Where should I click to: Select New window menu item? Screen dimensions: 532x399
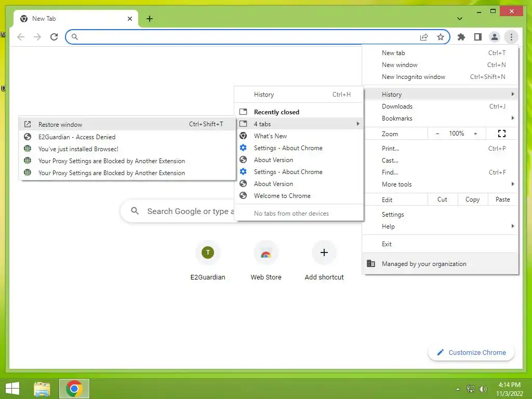click(x=440, y=65)
